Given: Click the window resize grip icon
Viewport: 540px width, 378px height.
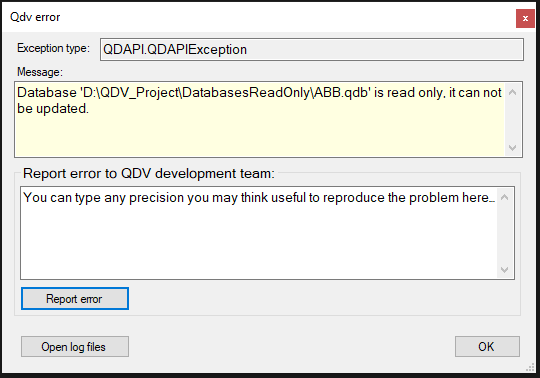Looking at the screenshot, I should [530, 368].
